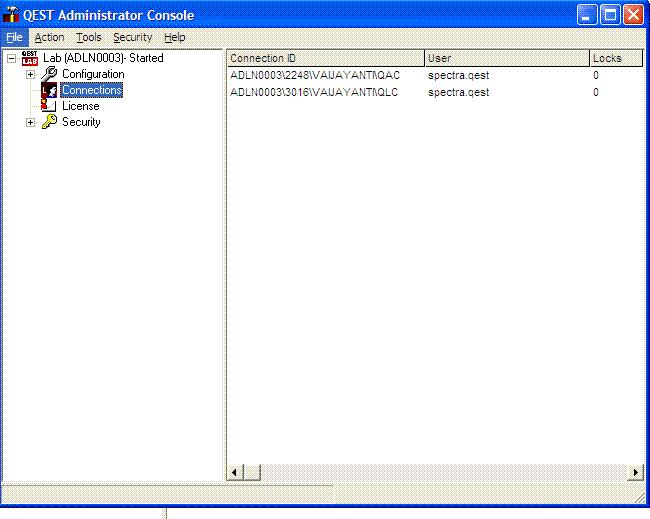The image size is (650, 519).
Task: Open the Security menu in the menu bar
Action: click(x=132, y=37)
